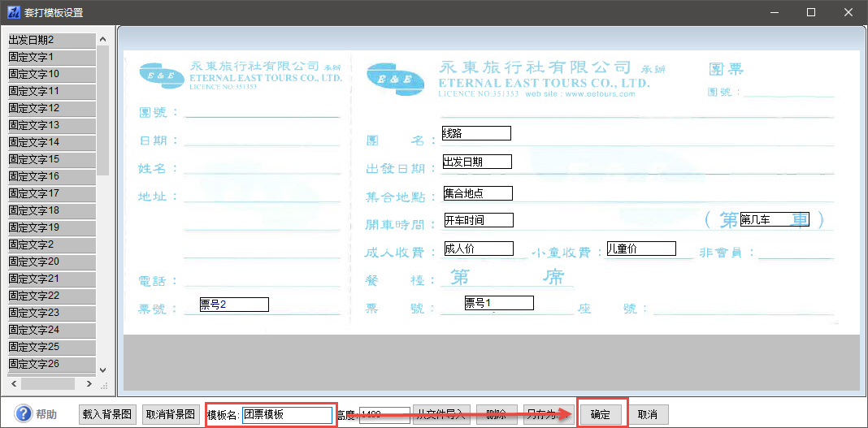Select 固定文字23 in the field list
868x428 pixels.
coord(51,313)
